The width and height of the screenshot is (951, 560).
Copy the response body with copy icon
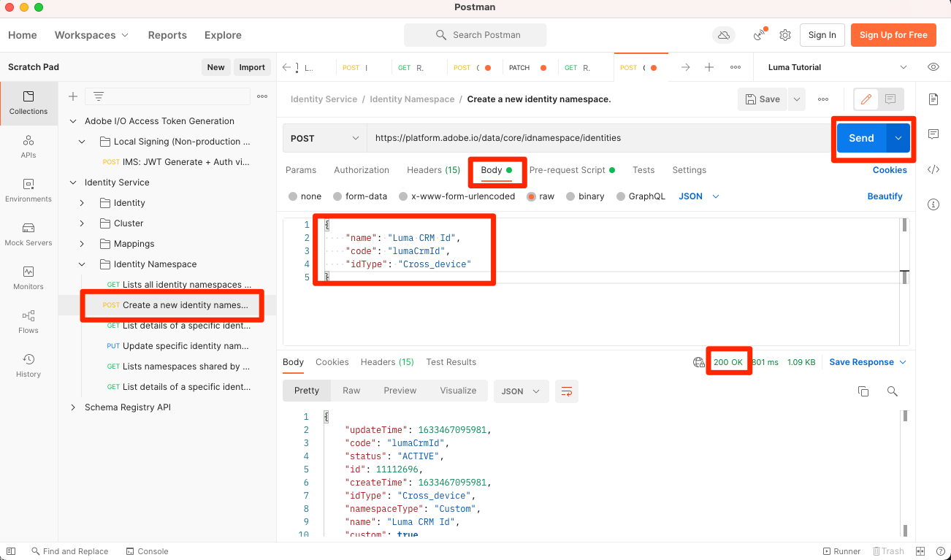[863, 391]
